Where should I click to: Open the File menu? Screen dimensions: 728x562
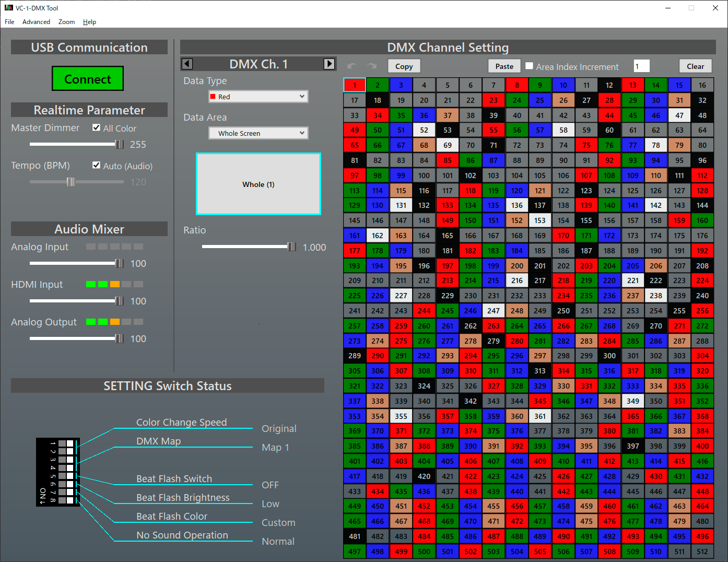point(9,22)
